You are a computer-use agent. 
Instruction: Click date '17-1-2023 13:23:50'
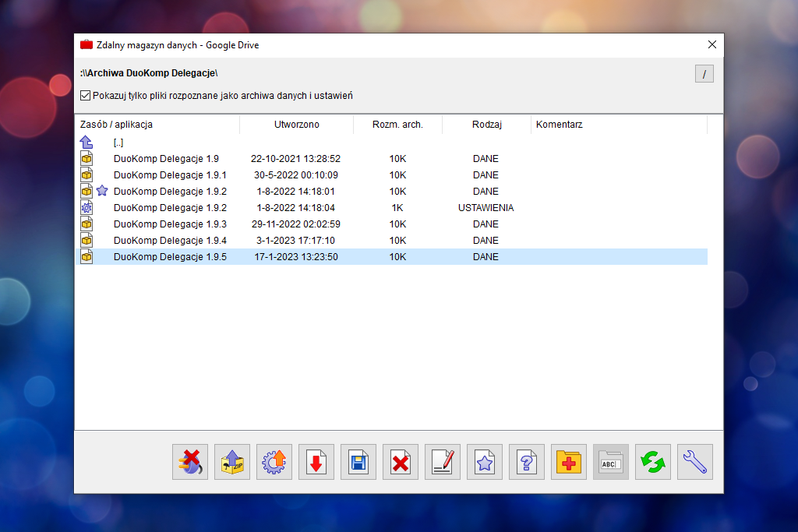click(x=295, y=256)
